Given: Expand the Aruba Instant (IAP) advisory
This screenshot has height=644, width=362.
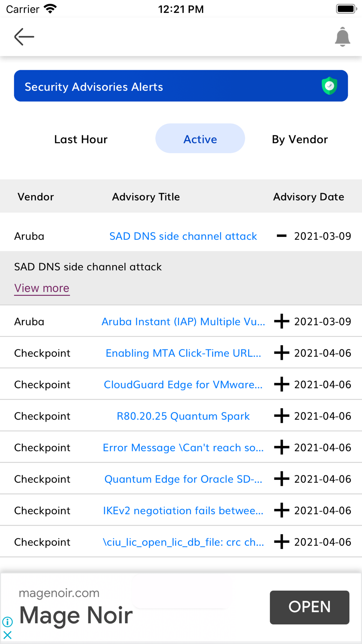Looking at the screenshot, I should click(x=282, y=321).
